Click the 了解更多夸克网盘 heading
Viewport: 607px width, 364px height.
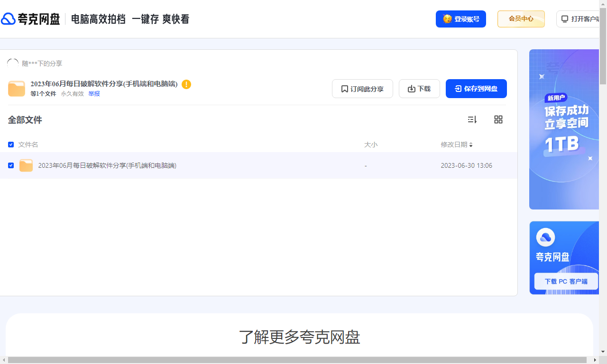coord(300,337)
